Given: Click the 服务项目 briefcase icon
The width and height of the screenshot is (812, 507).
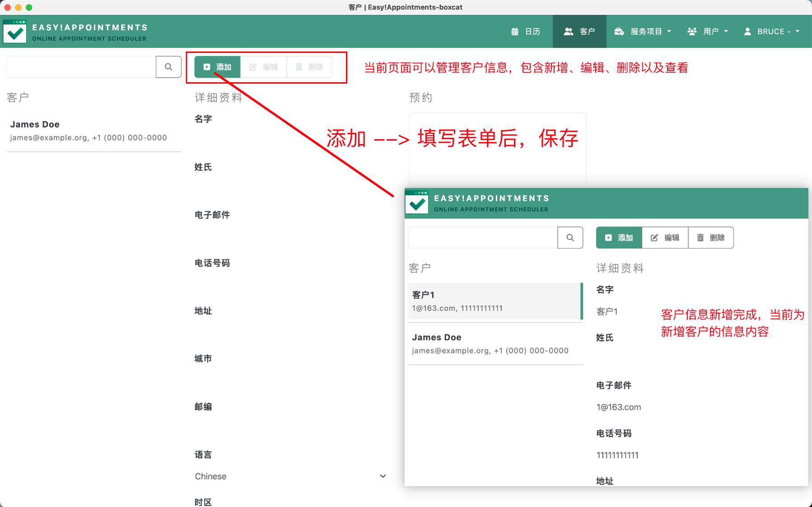Looking at the screenshot, I should (619, 32).
